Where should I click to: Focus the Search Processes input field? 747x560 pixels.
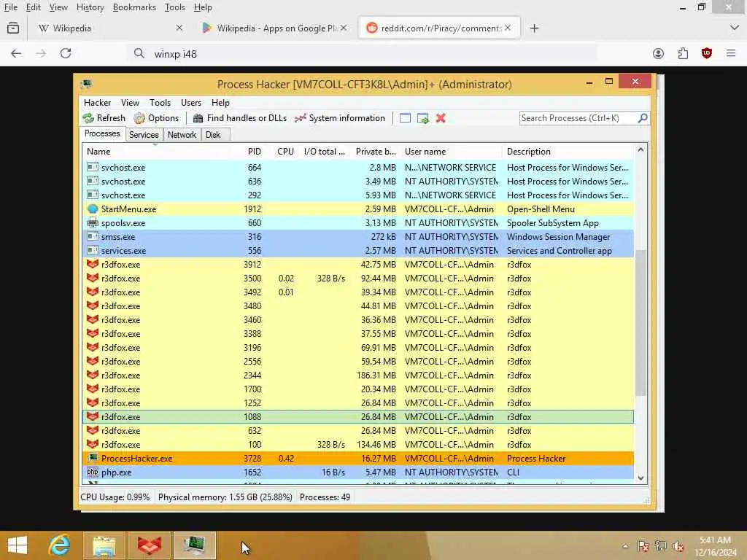click(x=578, y=118)
